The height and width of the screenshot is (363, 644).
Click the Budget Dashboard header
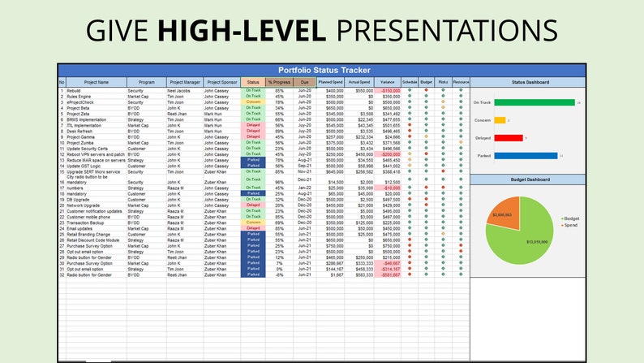click(528, 179)
